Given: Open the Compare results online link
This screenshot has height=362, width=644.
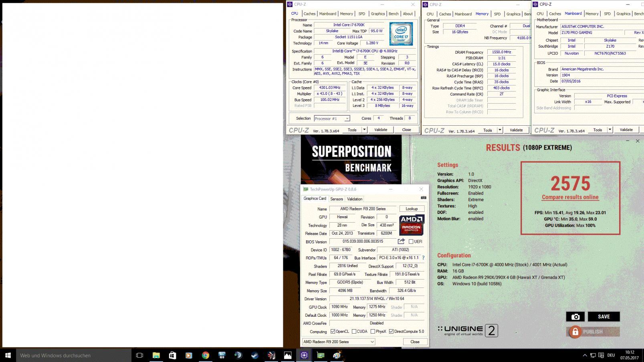Looking at the screenshot, I should coord(570,197).
